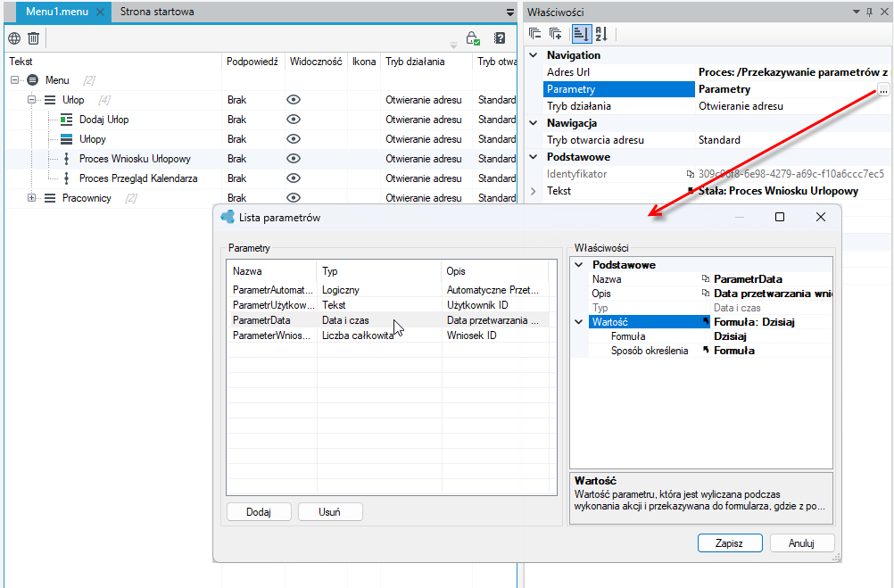Click Anuluj in the Lista parametrów dialog

pyautogui.click(x=801, y=543)
